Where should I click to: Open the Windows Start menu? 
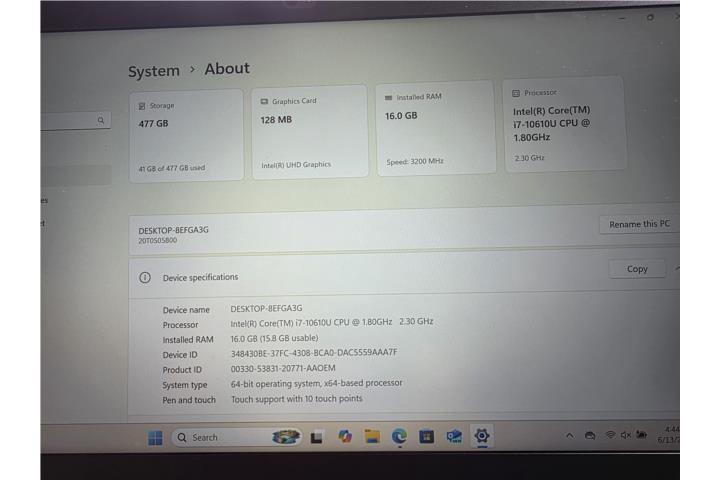(155, 438)
